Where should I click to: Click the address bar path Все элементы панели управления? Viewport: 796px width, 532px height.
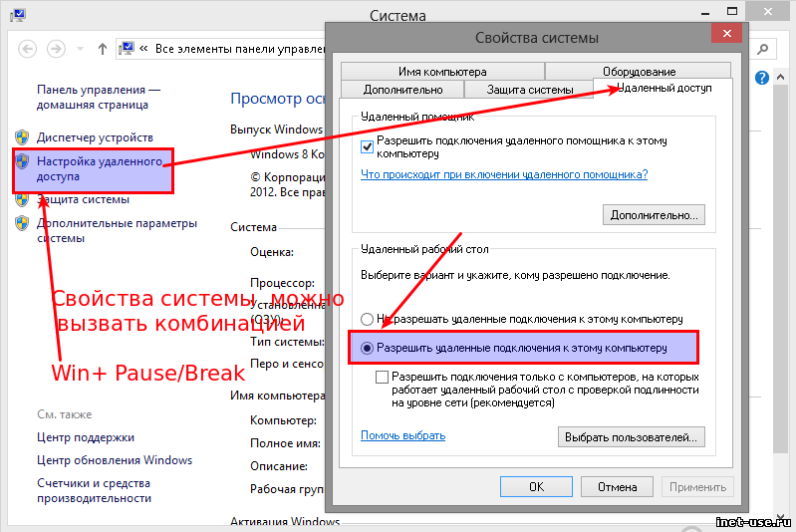point(240,49)
